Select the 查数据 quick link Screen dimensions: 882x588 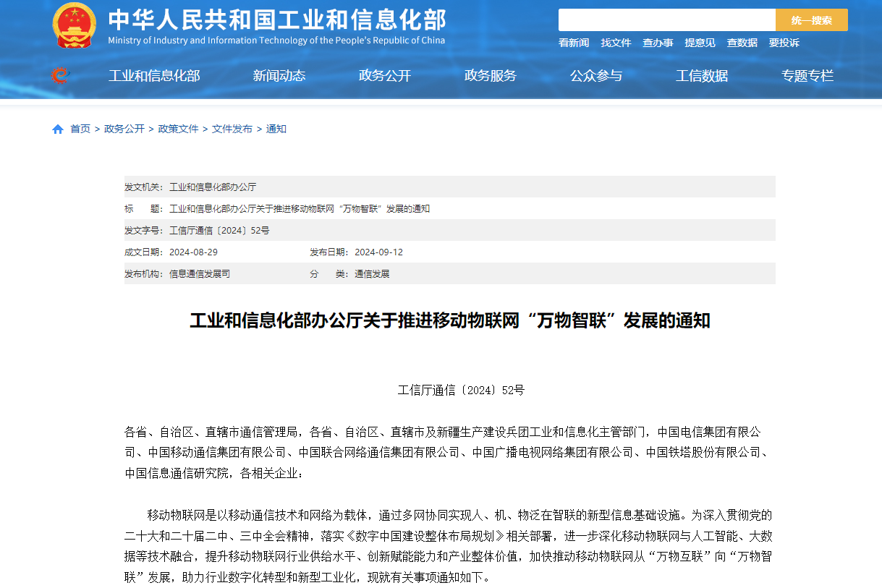tap(742, 43)
